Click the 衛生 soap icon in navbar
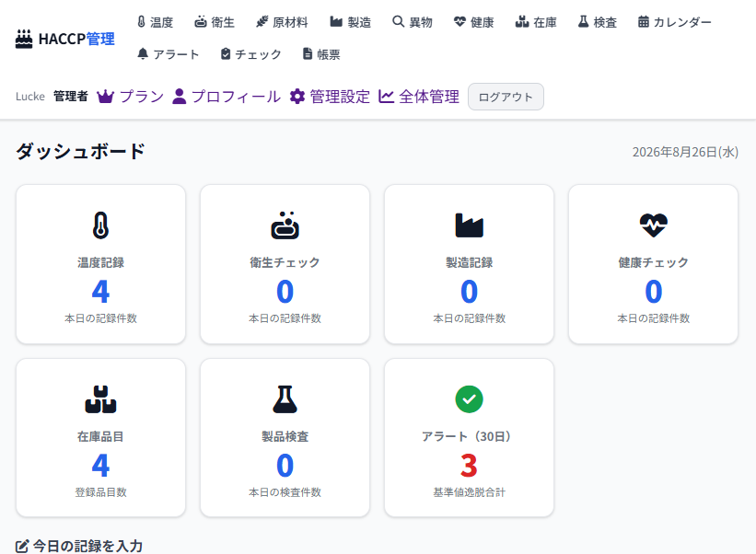756x554 pixels. [x=201, y=22]
